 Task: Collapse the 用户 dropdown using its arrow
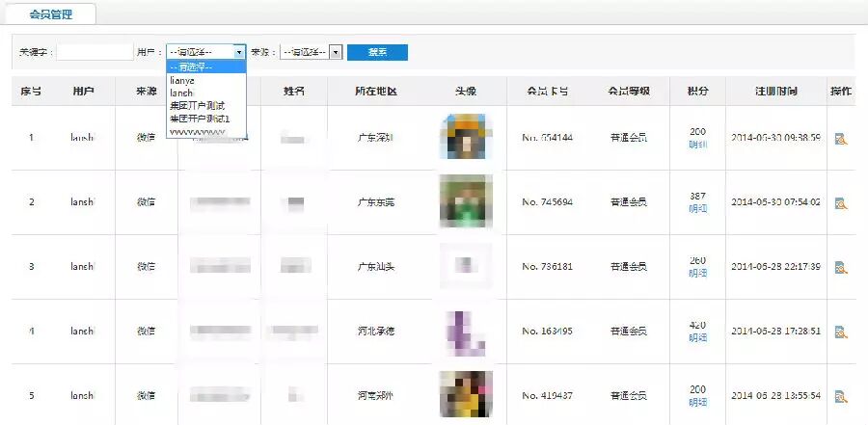[x=239, y=52]
